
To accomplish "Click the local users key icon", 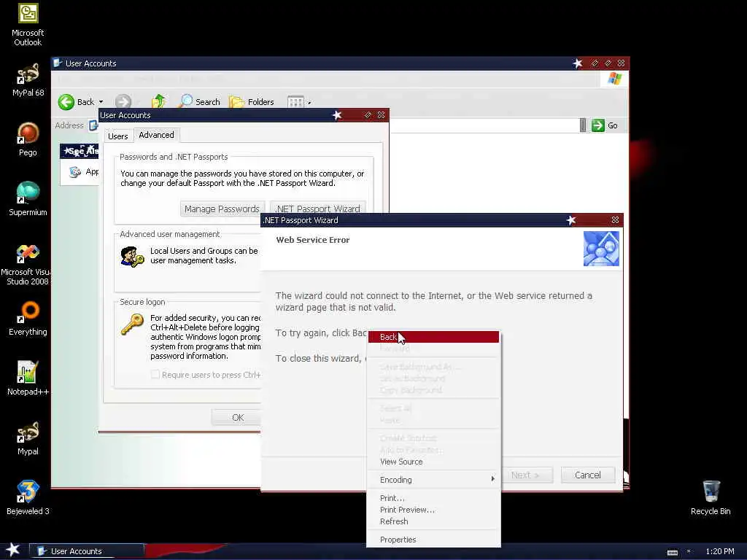I will tap(133, 257).
